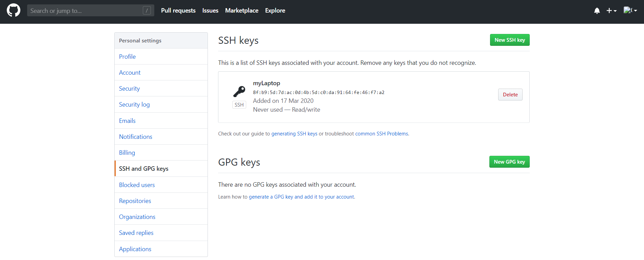Viewport: 644px width, 260px height.
Task: Switch to Notifications settings in sidebar
Action: (x=136, y=137)
